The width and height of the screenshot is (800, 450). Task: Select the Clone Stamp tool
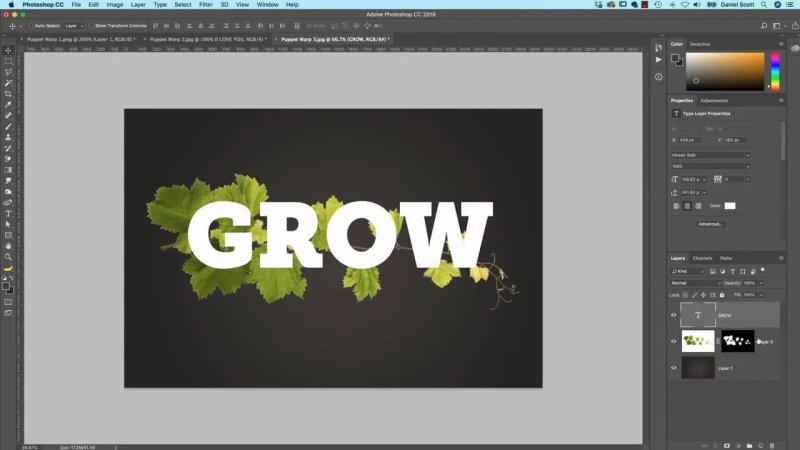(x=8, y=137)
